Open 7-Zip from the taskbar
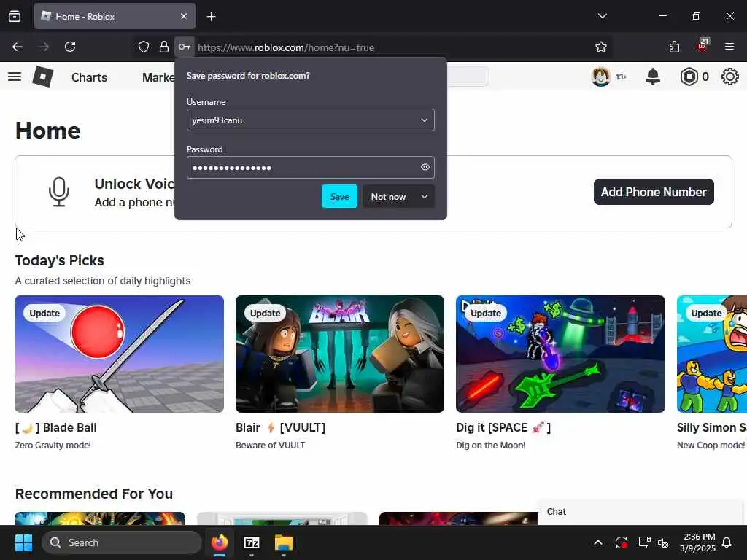The height and width of the screenshot is (560, 747). click(x=252, y=542)
